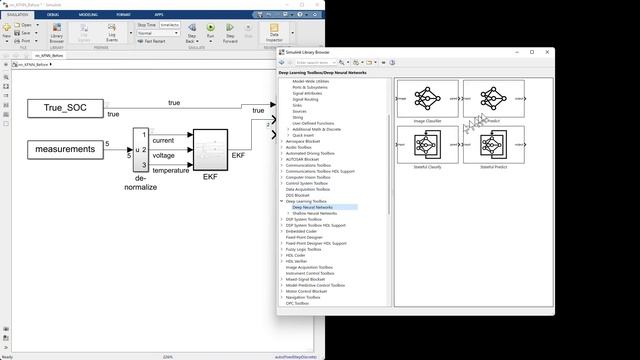Click the Open file button
Viewport: 640px width, 360px height.
[x=23, y=25]
